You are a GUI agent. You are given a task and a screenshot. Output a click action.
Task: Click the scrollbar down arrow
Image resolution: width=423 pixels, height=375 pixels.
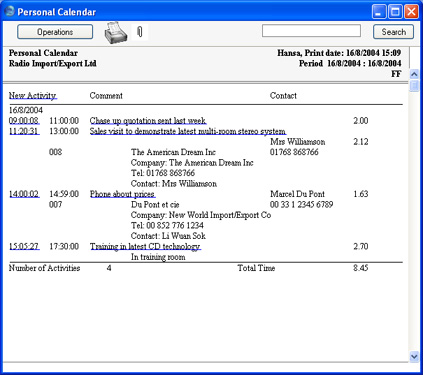coord(414,356)
